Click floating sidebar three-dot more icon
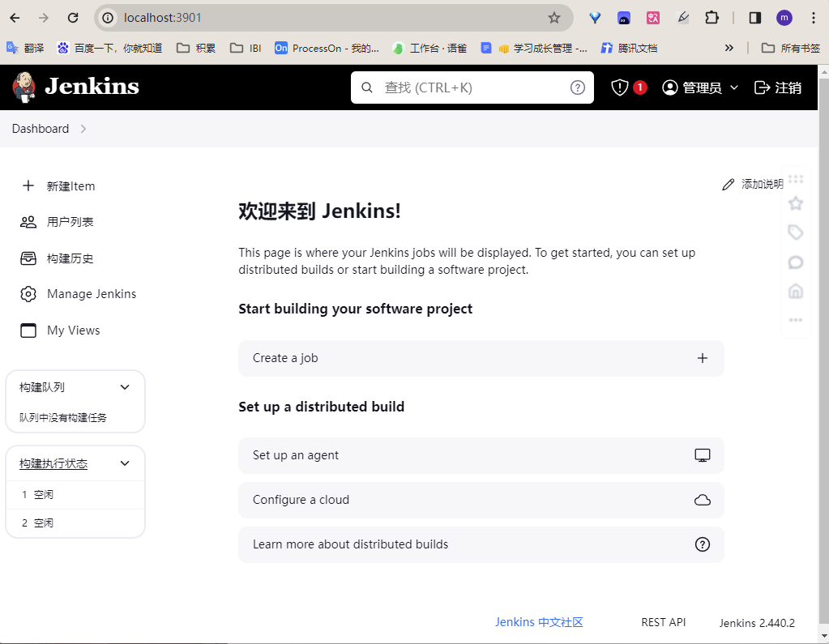Viewport: 829px width, 644px height. pos(796,320)
